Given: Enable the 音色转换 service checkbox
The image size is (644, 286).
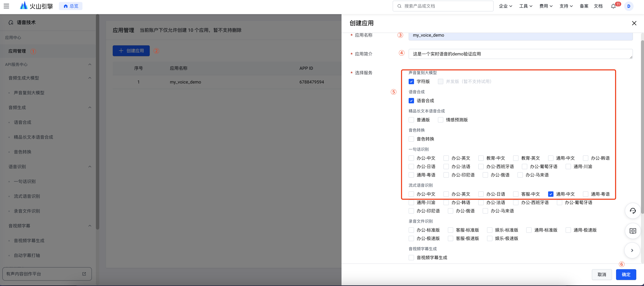Looking at the screenshot, I should [411, 139].
